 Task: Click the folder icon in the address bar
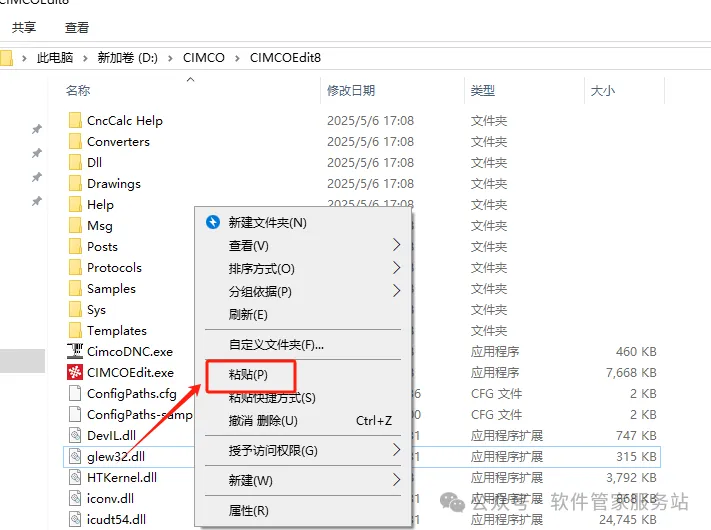click(6, 58)
